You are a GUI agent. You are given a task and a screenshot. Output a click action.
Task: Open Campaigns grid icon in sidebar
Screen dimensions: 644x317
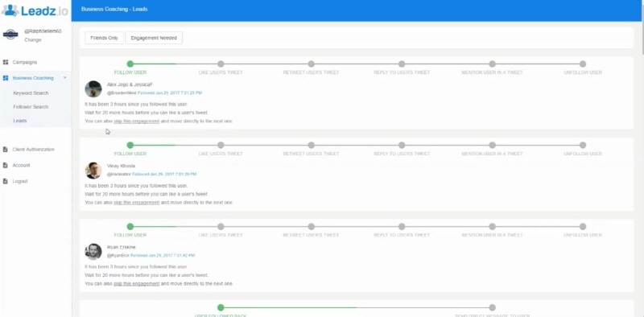pyautogui.click(x=6, y=63)
